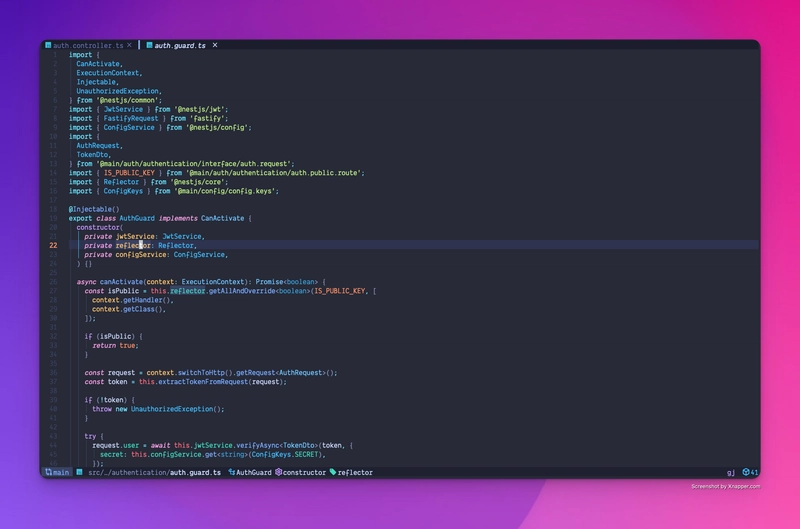Click 'ExecutionContext,' in the import list
Image resolution: width=800 pixels, height=529 pixels.
(109, 73)
